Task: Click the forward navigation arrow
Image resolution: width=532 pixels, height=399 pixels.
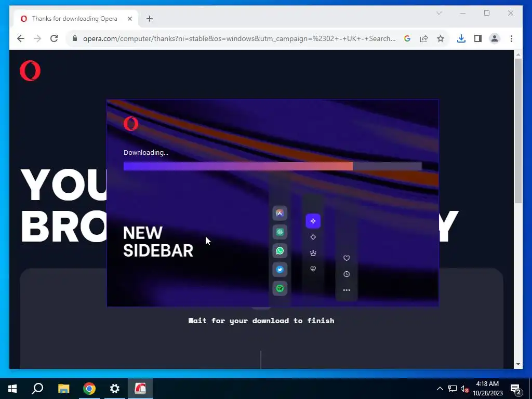Action: point(37,38)
